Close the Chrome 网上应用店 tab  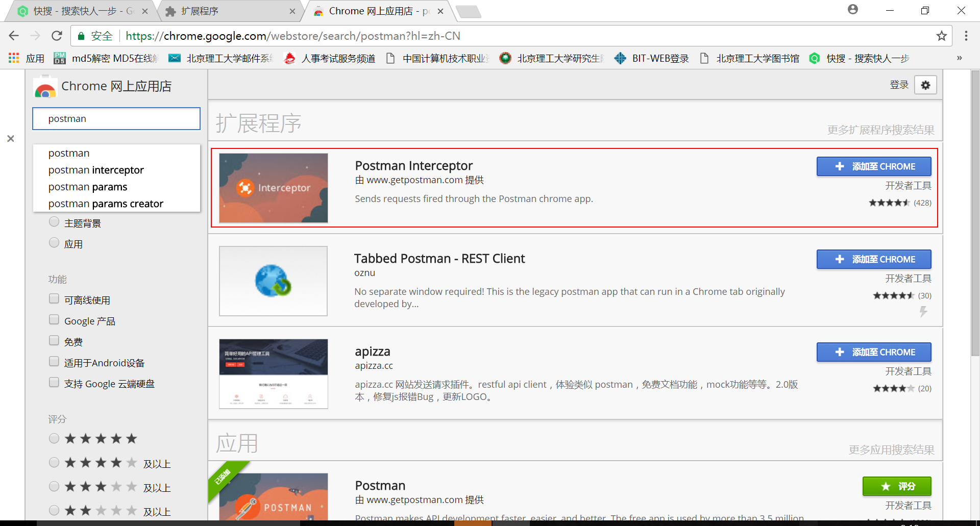pos(440,11)
